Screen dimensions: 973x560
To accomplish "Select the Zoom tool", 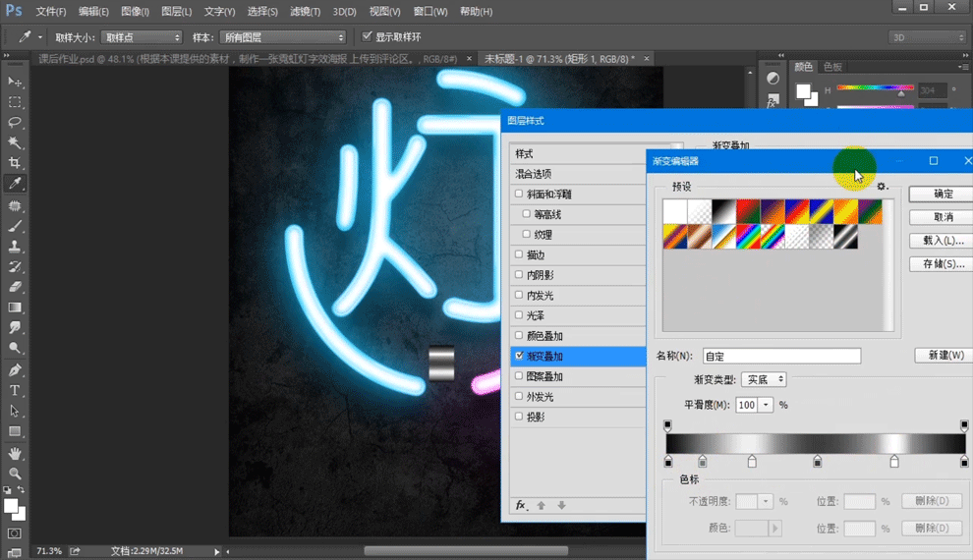I will (x=15, y=474).
